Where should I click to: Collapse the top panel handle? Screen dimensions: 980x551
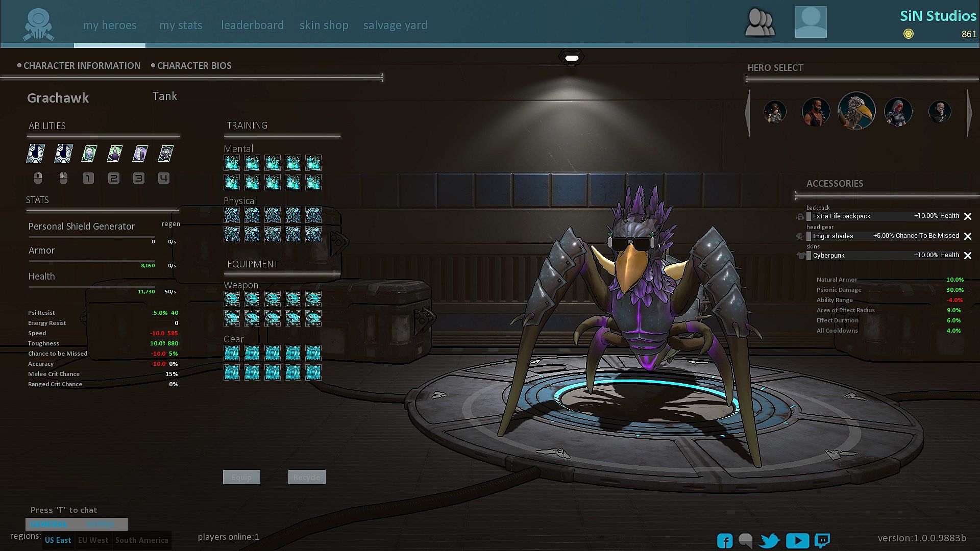(x=572, y=58)
